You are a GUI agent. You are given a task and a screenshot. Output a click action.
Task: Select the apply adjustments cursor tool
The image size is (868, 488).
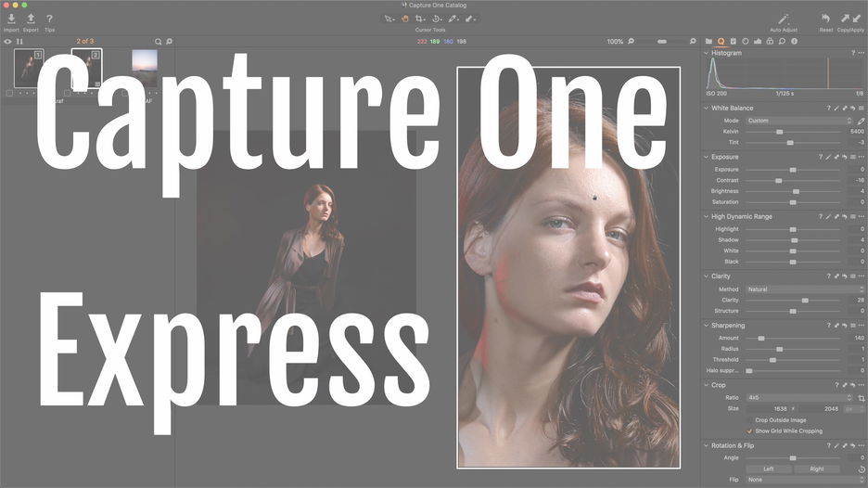click(470, 19)
